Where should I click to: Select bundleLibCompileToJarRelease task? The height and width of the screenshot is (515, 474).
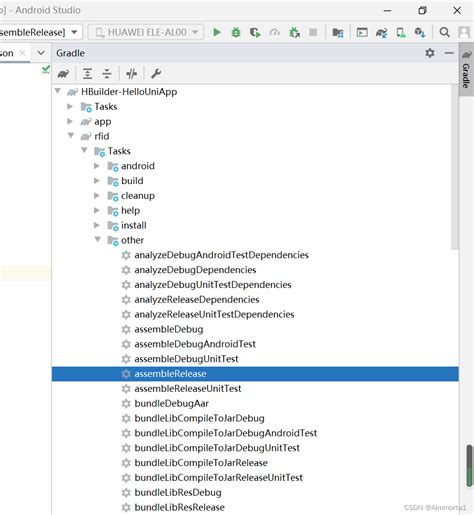pos(201,463)
